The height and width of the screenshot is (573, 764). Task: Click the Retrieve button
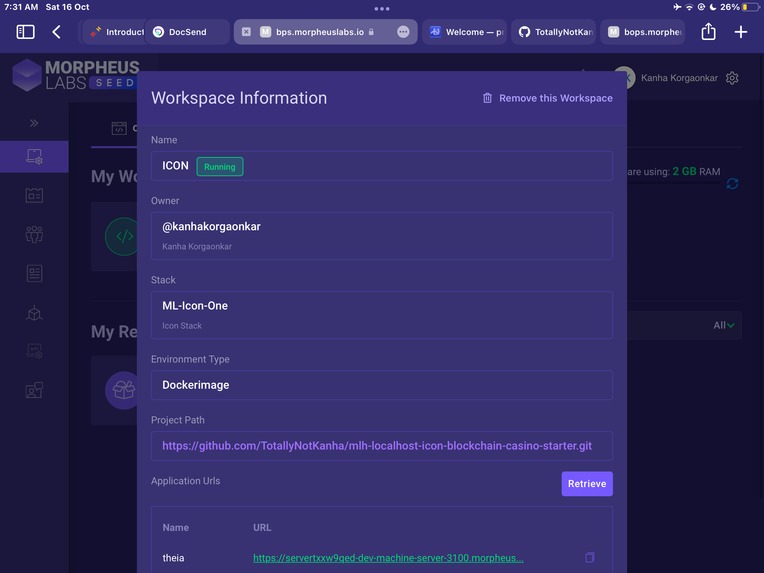click(x=587, y=484)
